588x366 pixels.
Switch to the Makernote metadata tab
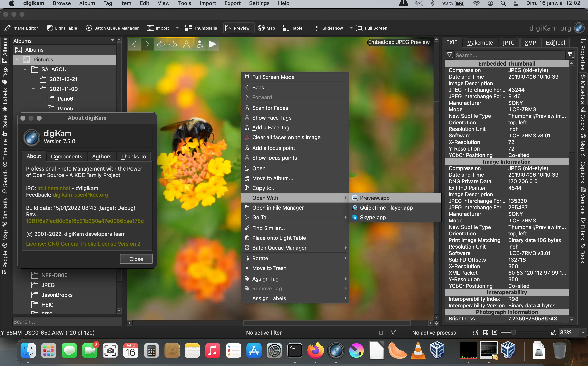480,42
